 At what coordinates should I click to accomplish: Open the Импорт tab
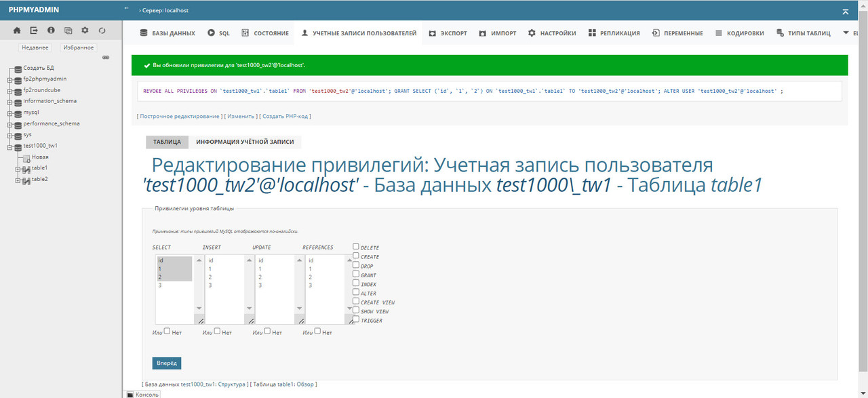click(x=498, y=33)
